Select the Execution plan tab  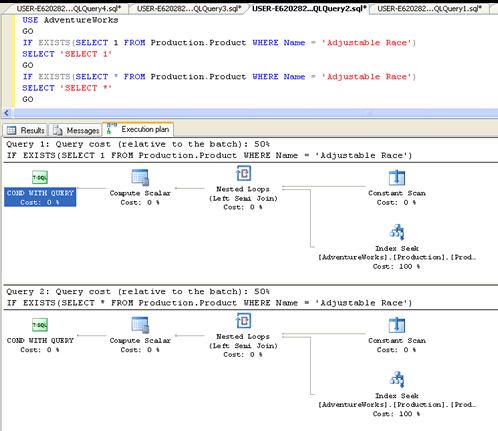pyautogui.click(x=138, y=129)
